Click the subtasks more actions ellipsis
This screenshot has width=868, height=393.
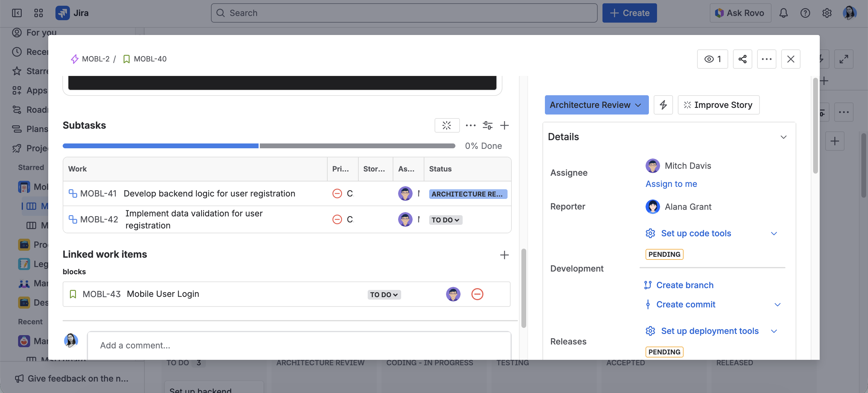point(470,125)
